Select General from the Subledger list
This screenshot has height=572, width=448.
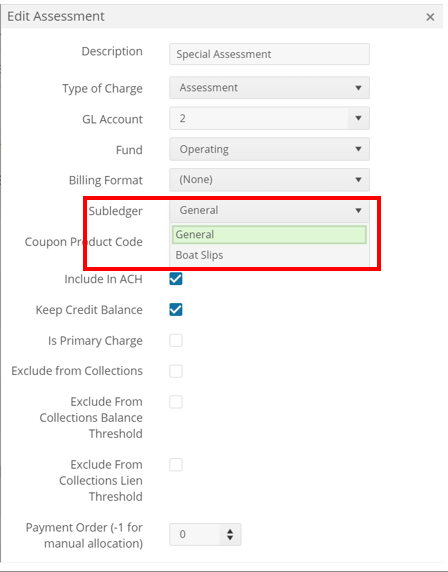click(x=269, y=235)
